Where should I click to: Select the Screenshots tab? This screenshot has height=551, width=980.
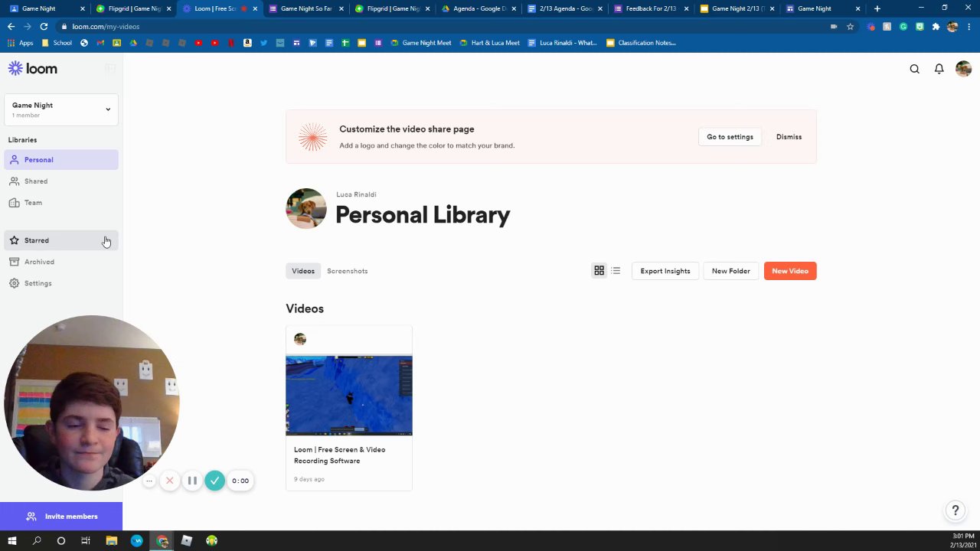coord(347,271)
